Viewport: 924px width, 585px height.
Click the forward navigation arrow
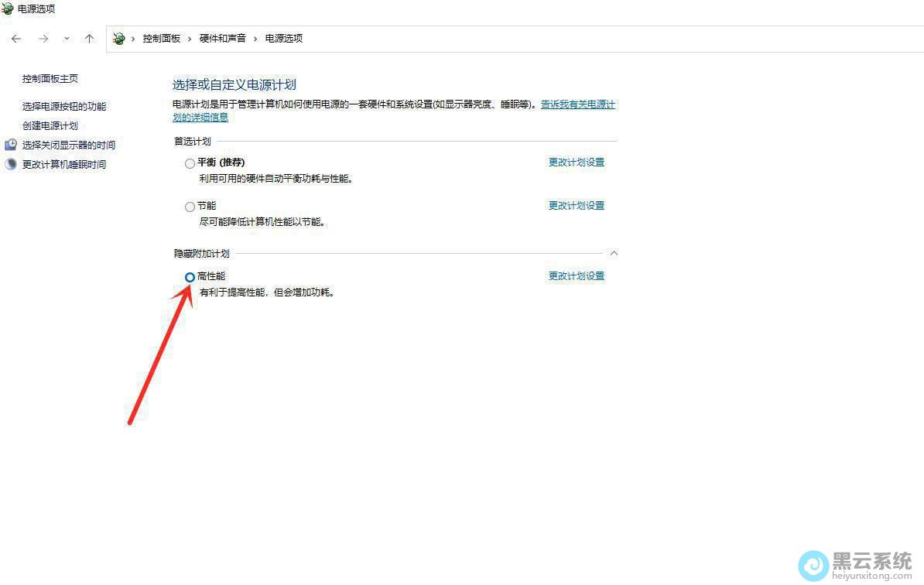pyautogui.click(x=43, y=39)
